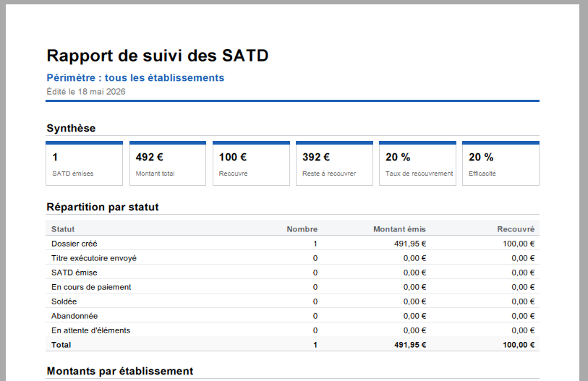
Task: Click the 'Total' row label
Action: click(61, 345)
